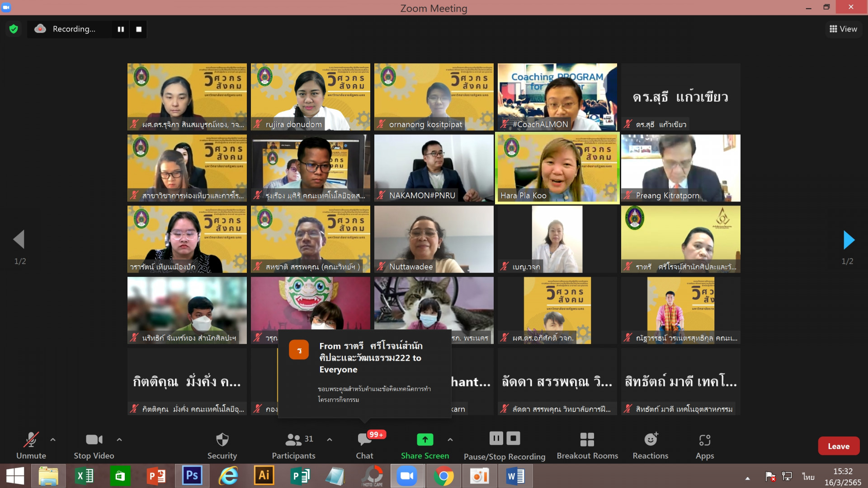868x488 pixels.
Task: Click the red Leave button
Action: tap(839, 446)
